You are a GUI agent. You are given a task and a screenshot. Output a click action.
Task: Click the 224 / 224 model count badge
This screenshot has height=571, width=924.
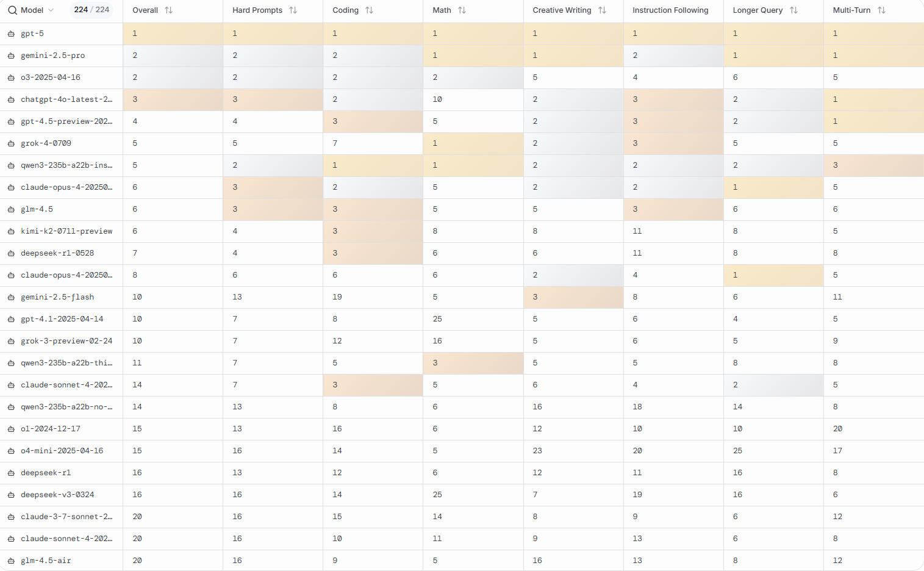click(x=91, y=10)
